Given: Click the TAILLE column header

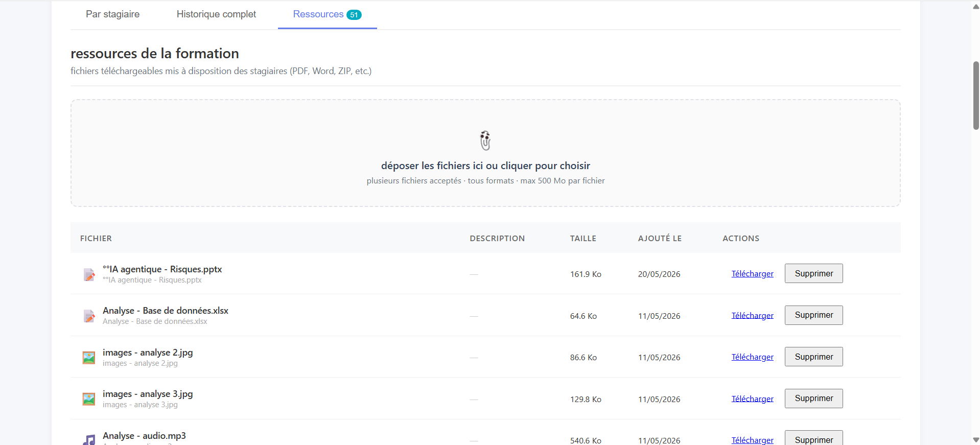Looking at the screenshot, I should coord(583,239).
